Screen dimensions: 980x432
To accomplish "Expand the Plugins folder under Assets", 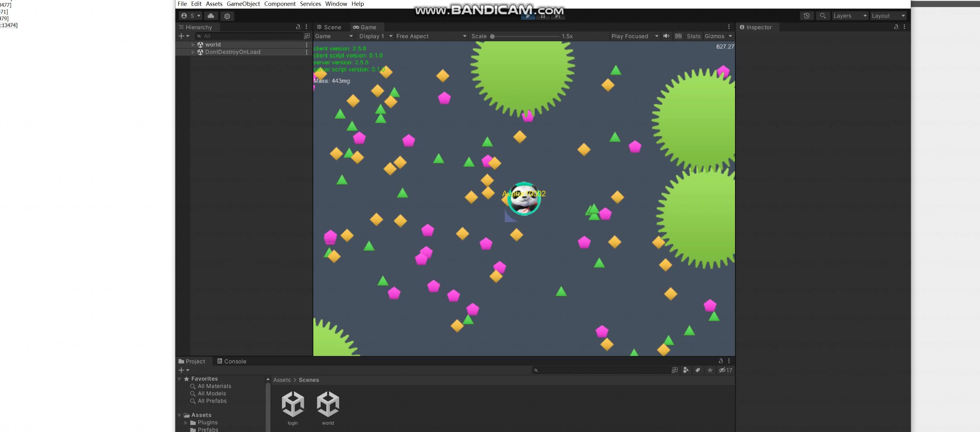I will [186, 422].
